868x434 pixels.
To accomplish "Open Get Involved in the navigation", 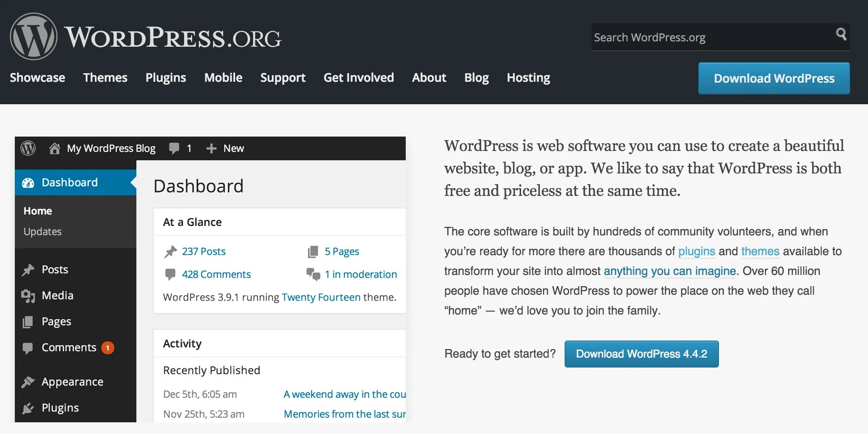I will click(x=359, y=78).
